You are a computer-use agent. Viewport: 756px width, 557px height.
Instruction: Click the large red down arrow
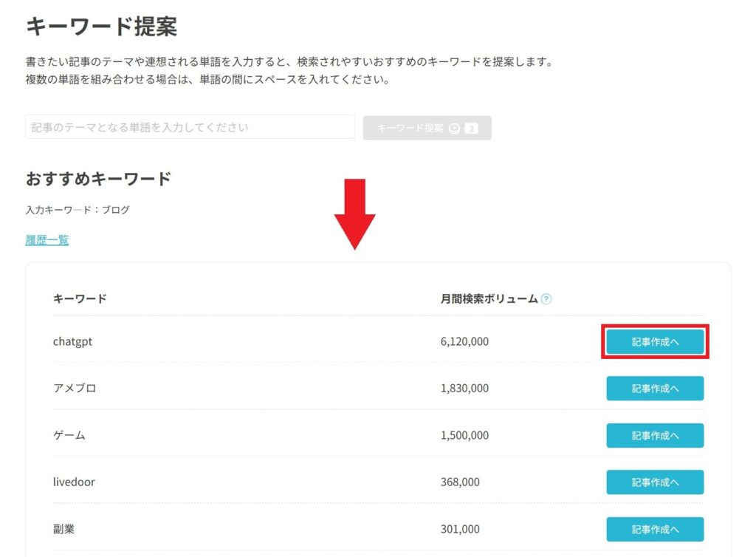point(354,213)
